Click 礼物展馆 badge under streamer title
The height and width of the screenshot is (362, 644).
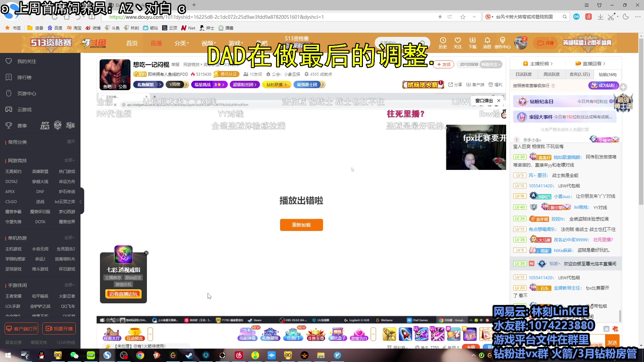pos(148,85)
